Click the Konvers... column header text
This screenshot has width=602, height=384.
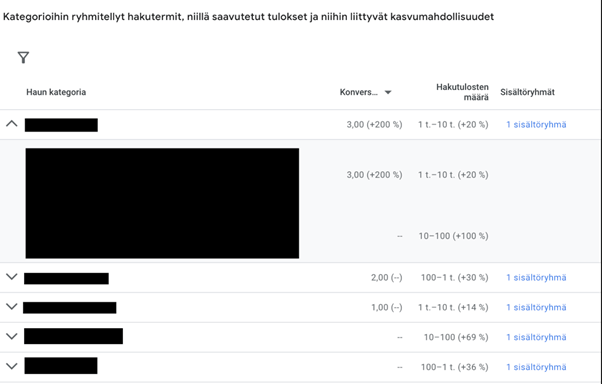[x=359, y=92]
